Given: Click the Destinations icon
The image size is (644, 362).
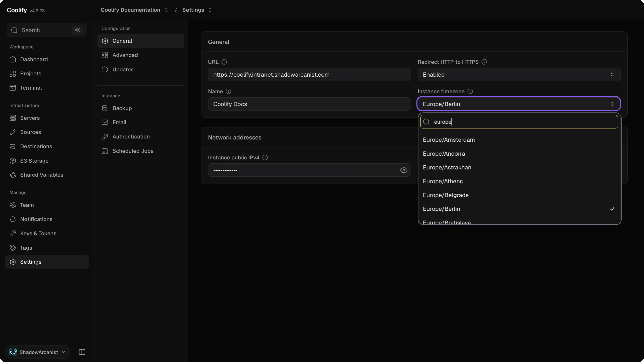Looking at the screenshot, I should click(x=13, y=146).
